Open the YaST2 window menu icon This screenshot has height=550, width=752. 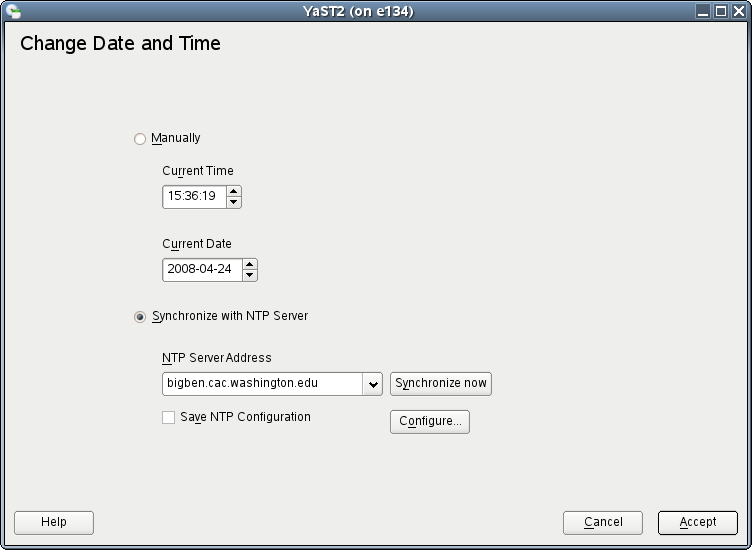coord(12,12)
